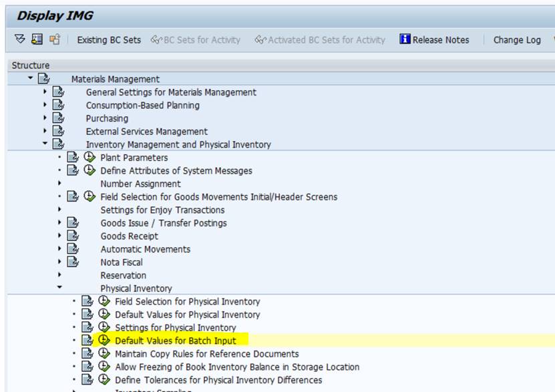Execute Maintain Copy Rules for Reference Documents
The height and width of the screenshot is (392, 555).
coord(104,354)
